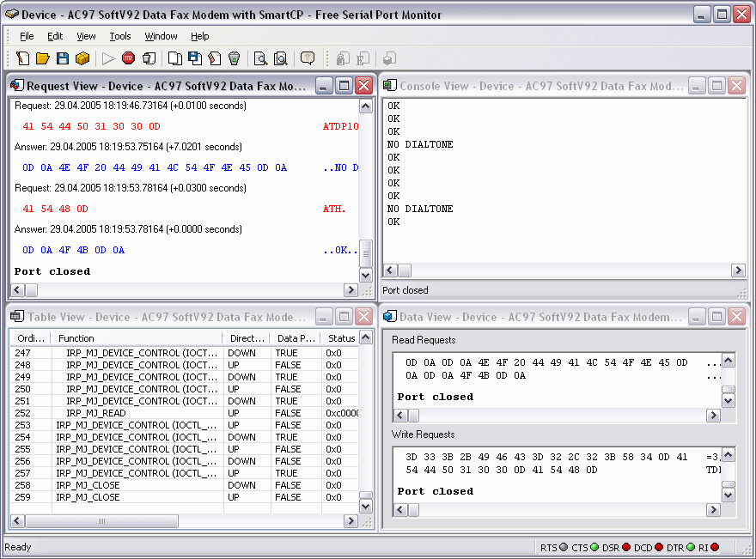
Task: Click the Open folder toolbar icon
Action: [42, 58]
